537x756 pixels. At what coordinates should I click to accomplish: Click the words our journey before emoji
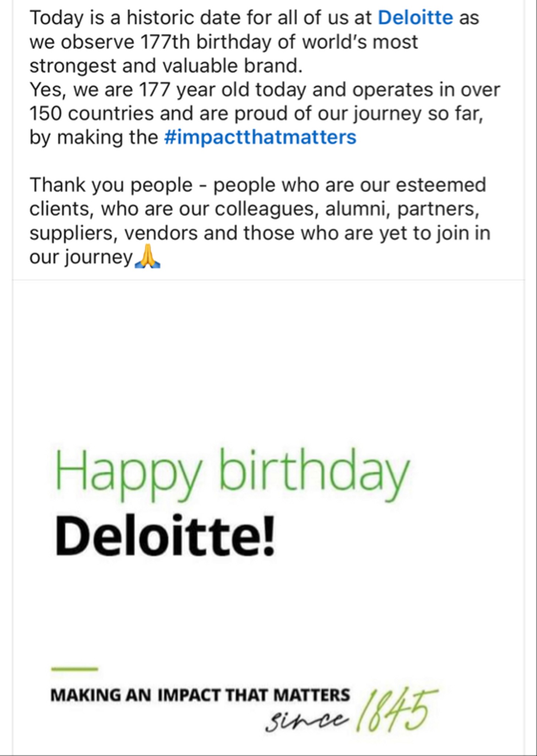81,257
